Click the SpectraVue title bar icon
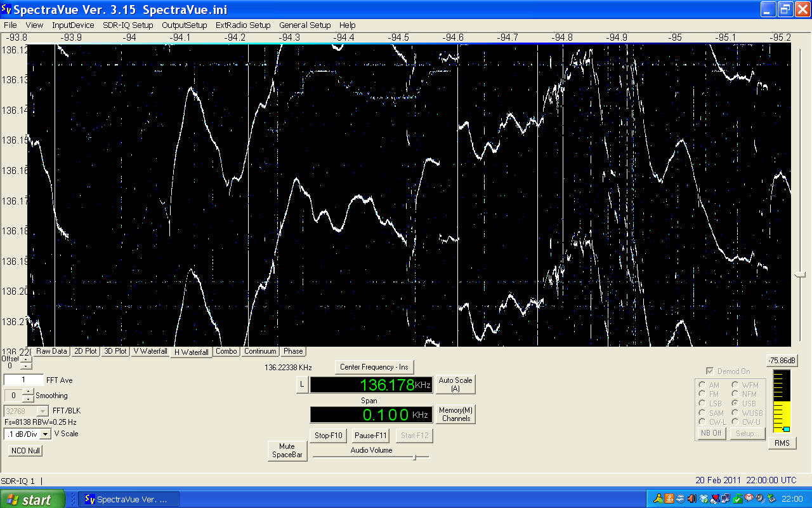812x508 pixels. (x=7, y=10)
